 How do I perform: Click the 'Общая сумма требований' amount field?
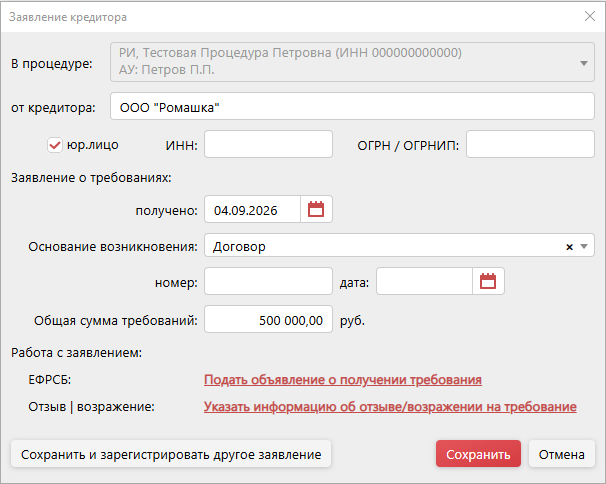268,319
